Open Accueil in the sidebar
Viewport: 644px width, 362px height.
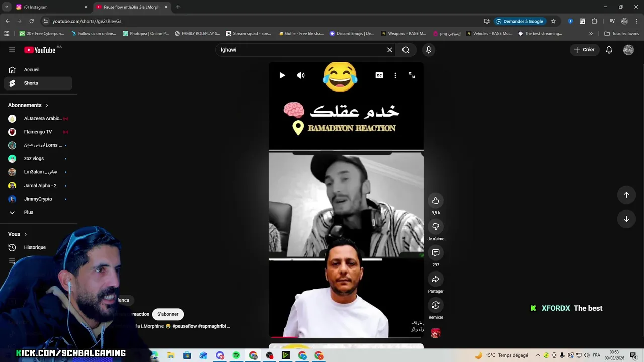(x=38, y=70)
